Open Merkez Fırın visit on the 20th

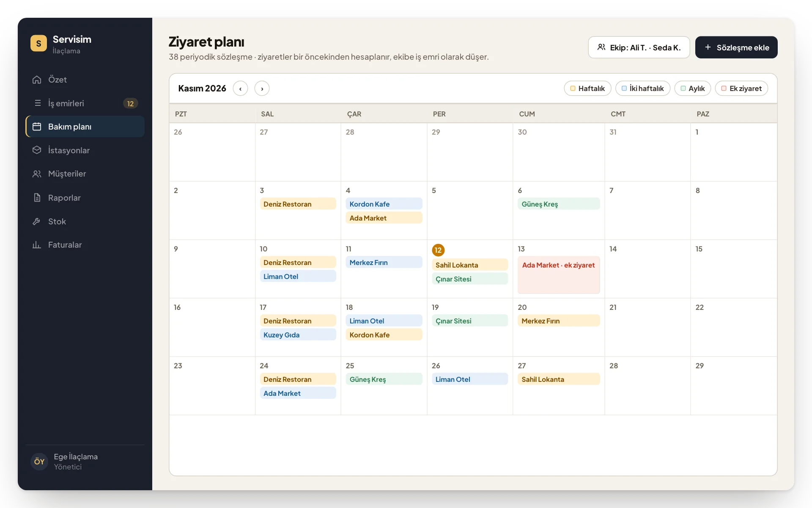pos(559,321)
